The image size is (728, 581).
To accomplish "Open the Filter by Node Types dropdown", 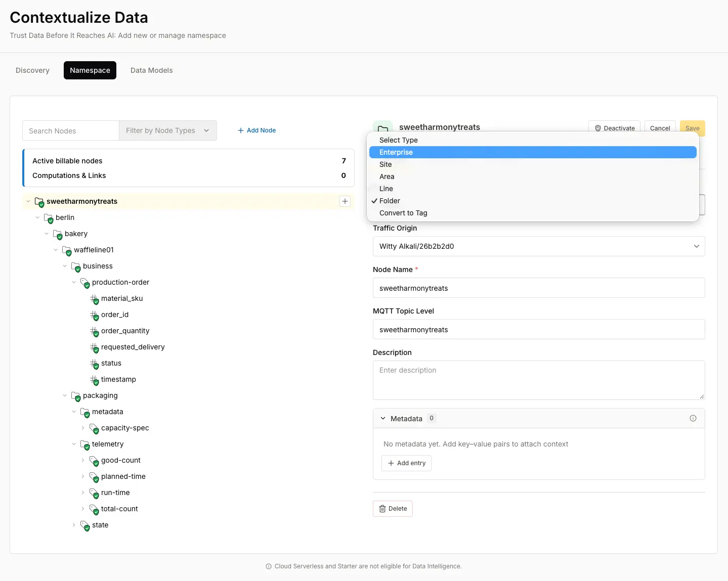I will (167, 130).
